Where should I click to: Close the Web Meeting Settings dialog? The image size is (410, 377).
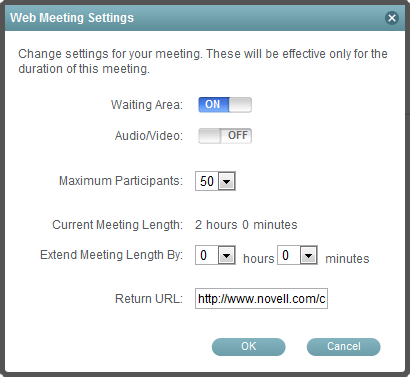(392, 18)
